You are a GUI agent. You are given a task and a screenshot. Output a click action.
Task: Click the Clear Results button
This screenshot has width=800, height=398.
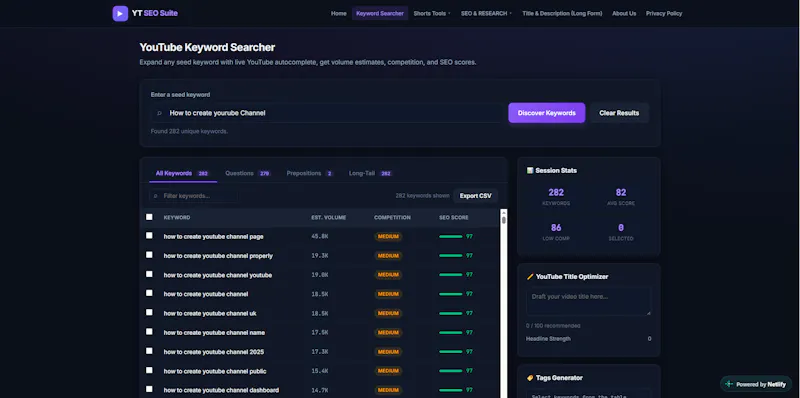619,113
